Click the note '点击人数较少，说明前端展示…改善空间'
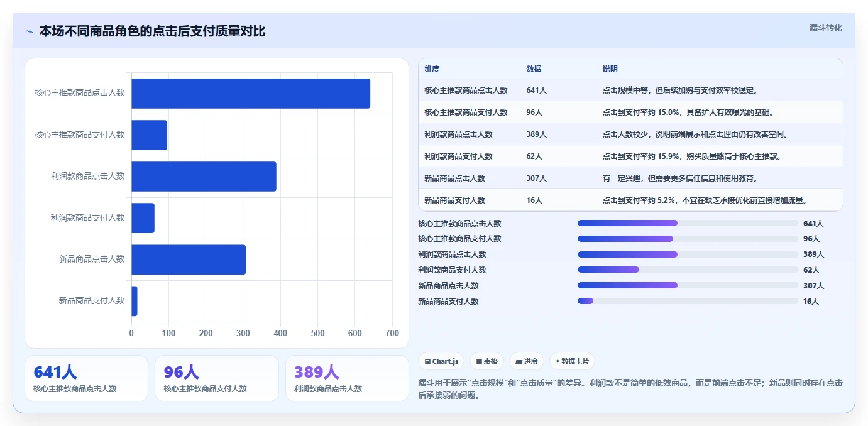Image resolution: width=868 pixels, height=426 pixels. pyautogui.click(x=695, y=134)
